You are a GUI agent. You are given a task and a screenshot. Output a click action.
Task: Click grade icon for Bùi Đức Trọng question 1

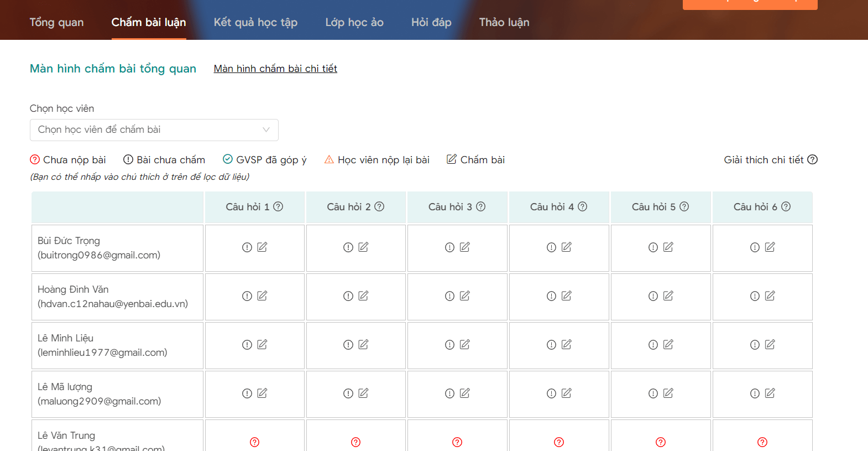[x=262, y=247]
